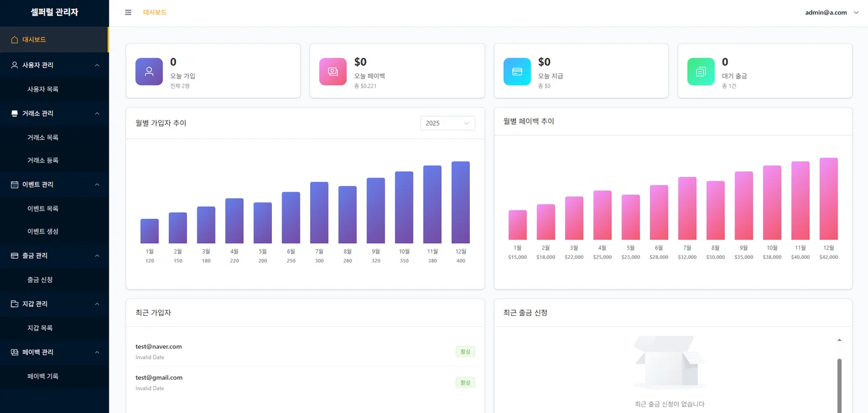Collapse the 페이백 관리 menu chevron
This screenshot has width=868, height=413.
click(x=97, y=352)
